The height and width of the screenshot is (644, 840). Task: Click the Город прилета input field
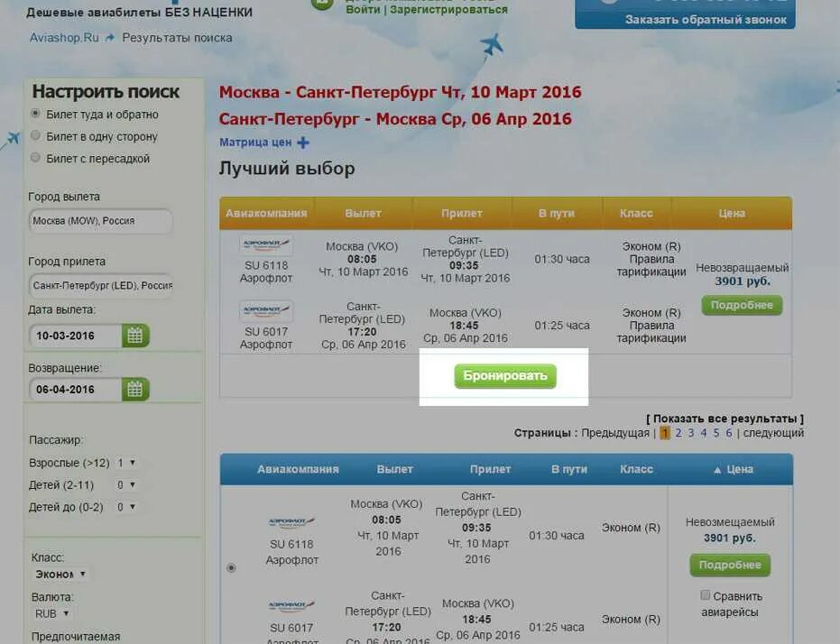[101, 285]
